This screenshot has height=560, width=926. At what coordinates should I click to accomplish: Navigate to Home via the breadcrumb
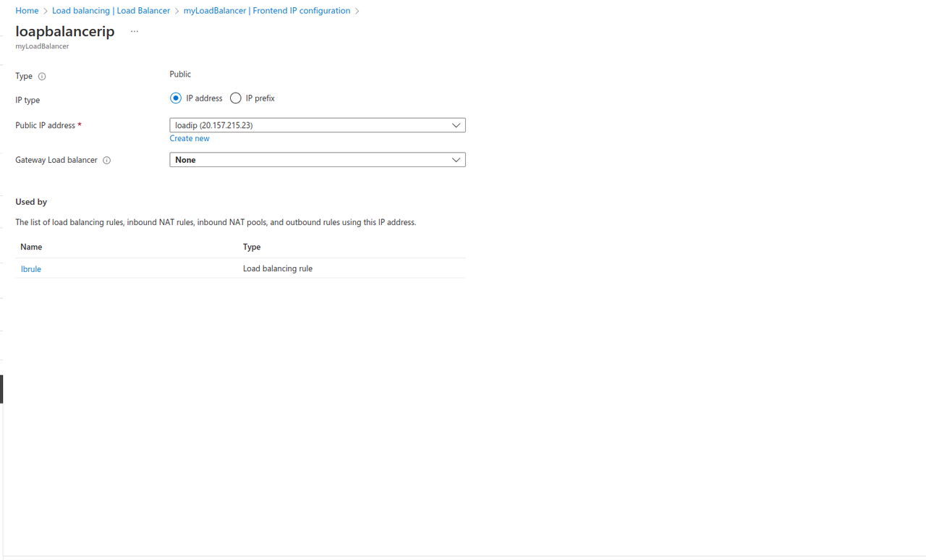pyautogui.click(x=27, y=10)
